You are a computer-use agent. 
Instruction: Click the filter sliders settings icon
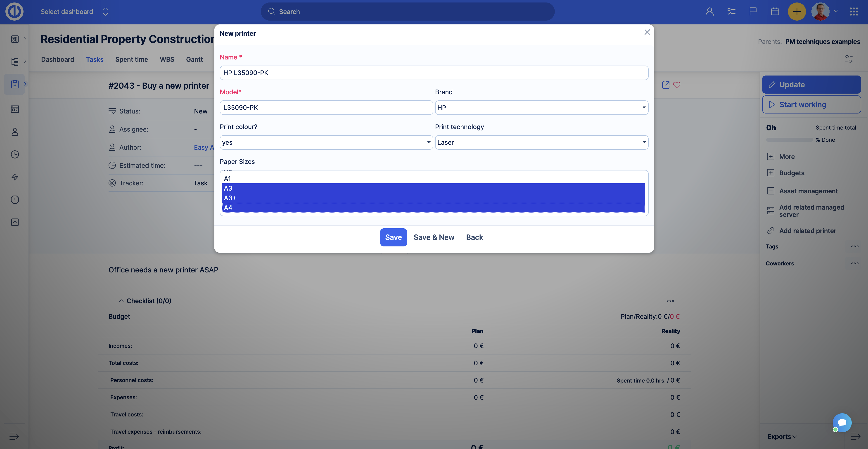[848, 59]
